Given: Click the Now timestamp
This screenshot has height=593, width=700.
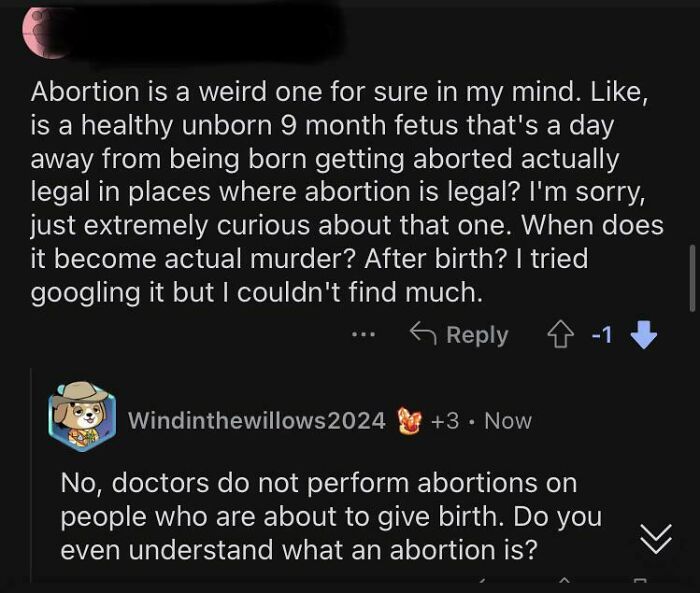Looking at the screenshot, I should (x=508, y=421).
